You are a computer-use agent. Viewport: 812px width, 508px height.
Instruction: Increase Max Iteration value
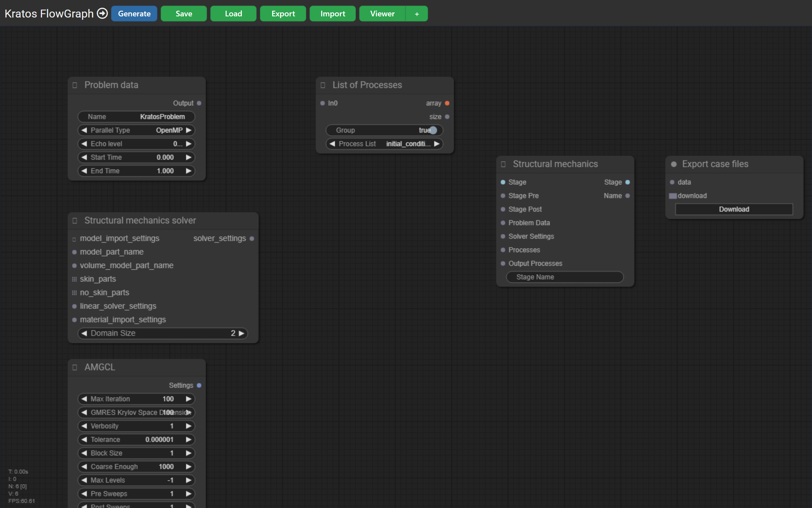(x=189, y=399)
